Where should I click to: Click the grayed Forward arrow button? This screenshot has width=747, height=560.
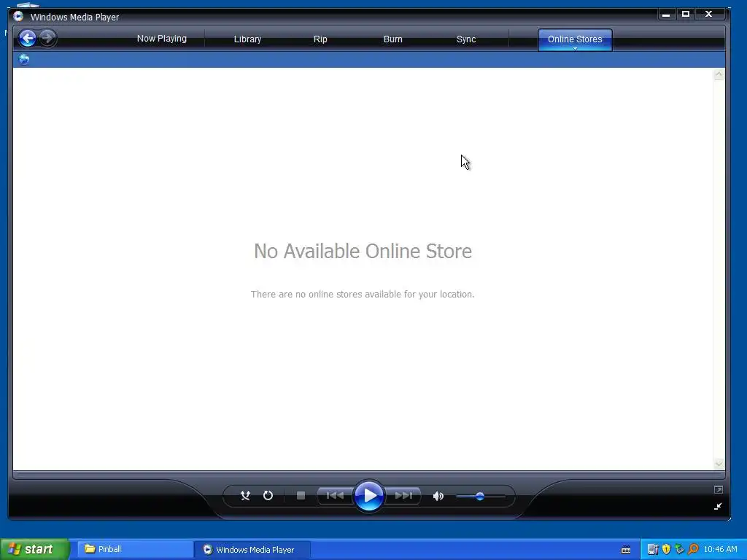point(47,38)
